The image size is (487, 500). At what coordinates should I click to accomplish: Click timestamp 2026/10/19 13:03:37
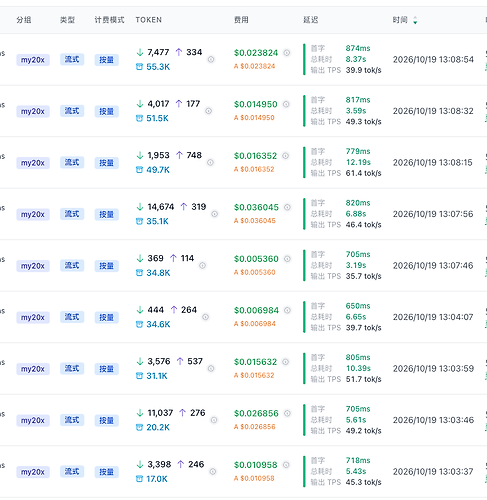pos(433,472)
